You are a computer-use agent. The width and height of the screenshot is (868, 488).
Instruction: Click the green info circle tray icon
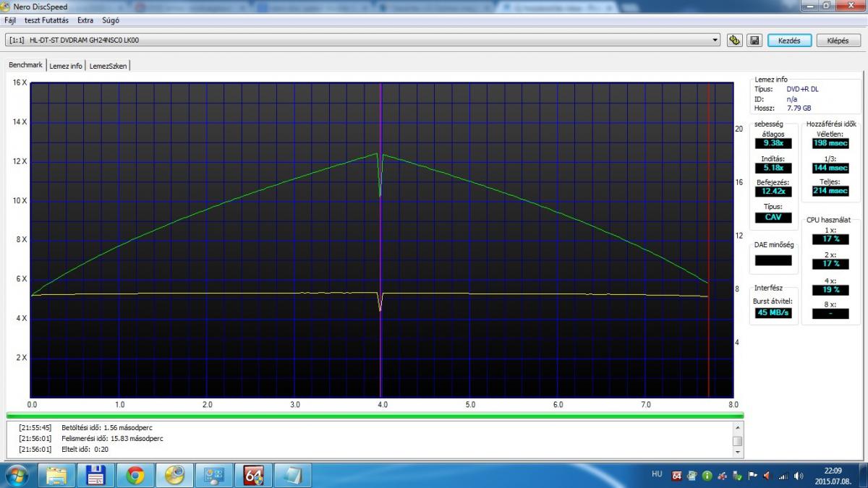707,476
